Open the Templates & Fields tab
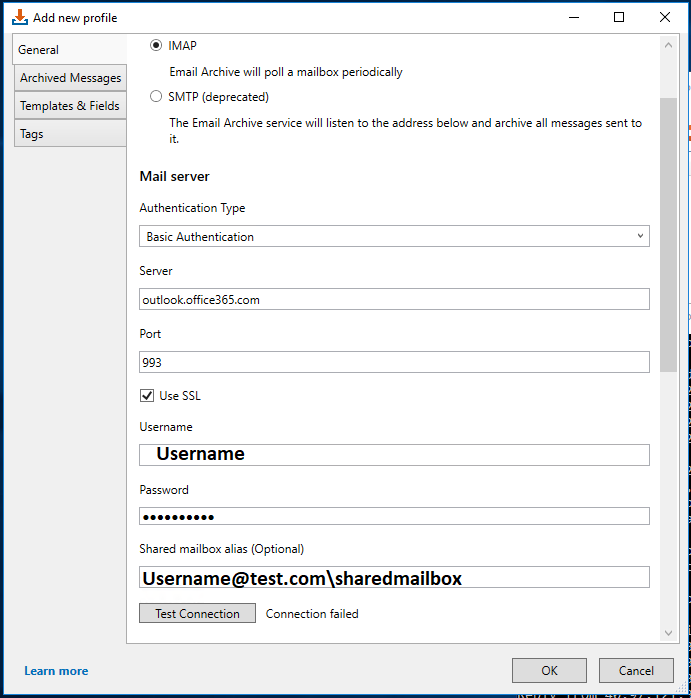Screen dimensions: 691x698 pos(70,106)
